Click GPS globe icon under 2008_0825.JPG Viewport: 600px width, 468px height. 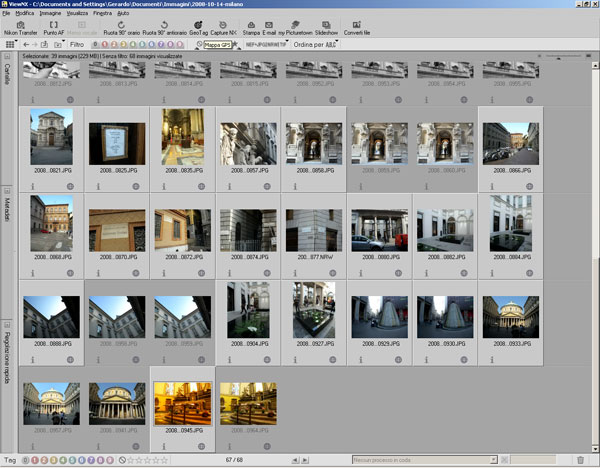136,186
